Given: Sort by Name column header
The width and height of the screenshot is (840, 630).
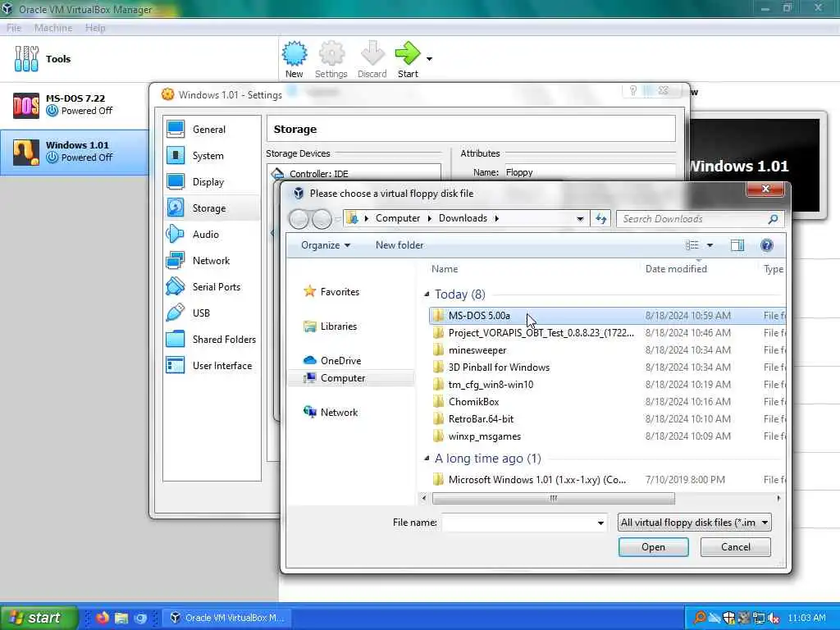Looking at the screenshot, I should 444,269.
